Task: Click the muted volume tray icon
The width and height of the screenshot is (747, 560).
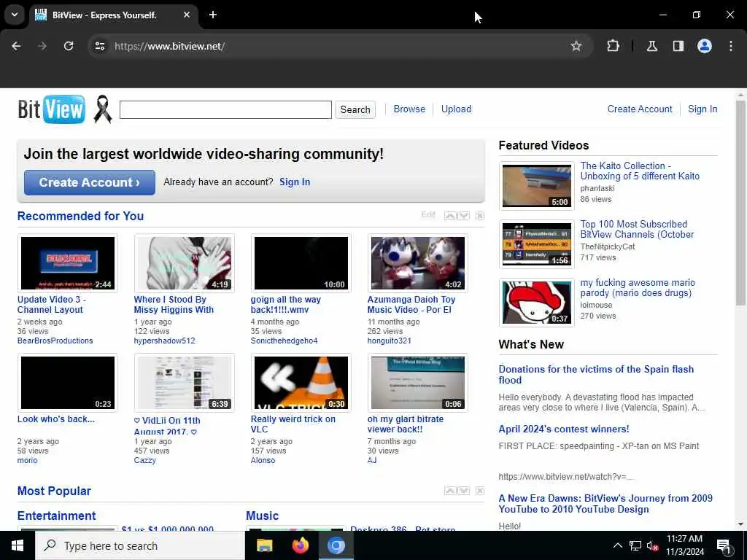Action: [x=653, y=546]
